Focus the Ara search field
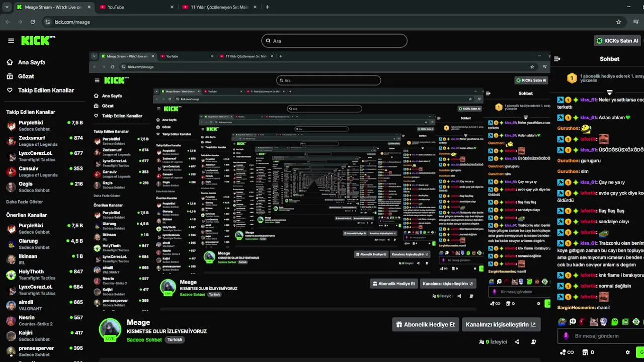Screen dimensions: 644x362 [334, 41]
